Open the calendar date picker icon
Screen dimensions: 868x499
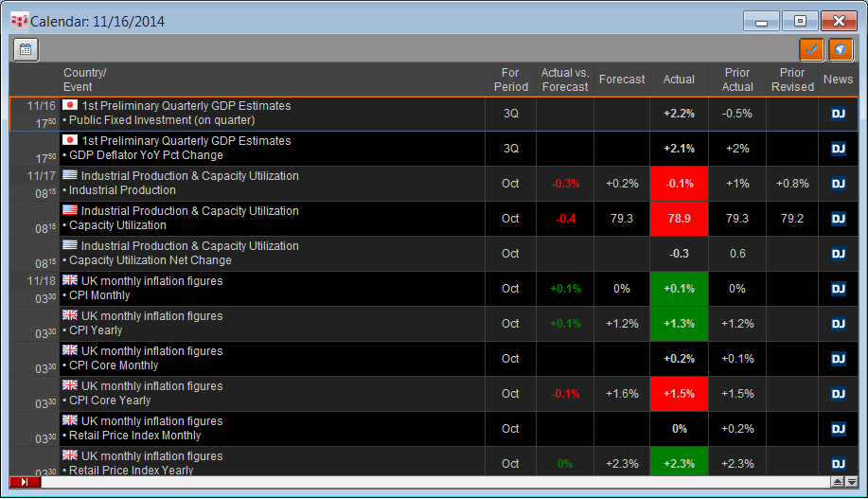(26, 49)
